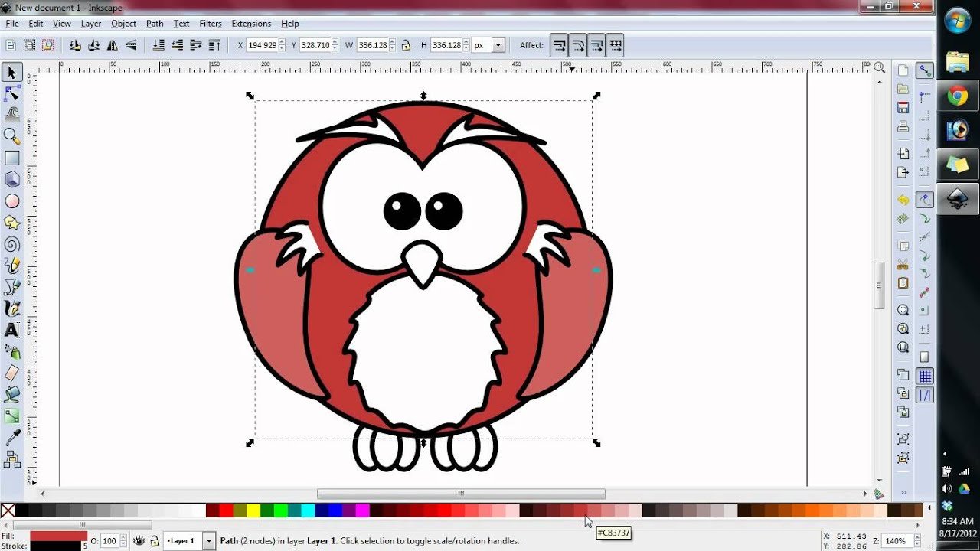Select the Dropper color picker tool
Screen dimensions: 980x551
click(x=12, y=438)
